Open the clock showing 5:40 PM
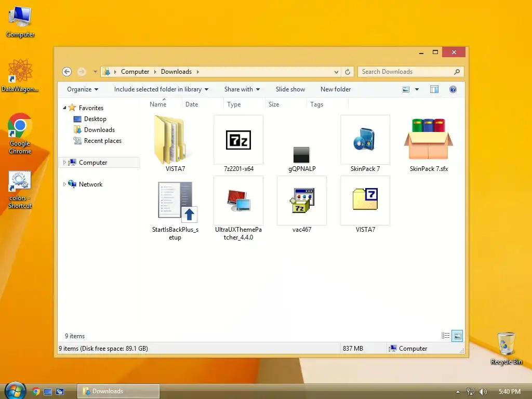This screenshot has width=532, height=399. [x=509, y=392]
